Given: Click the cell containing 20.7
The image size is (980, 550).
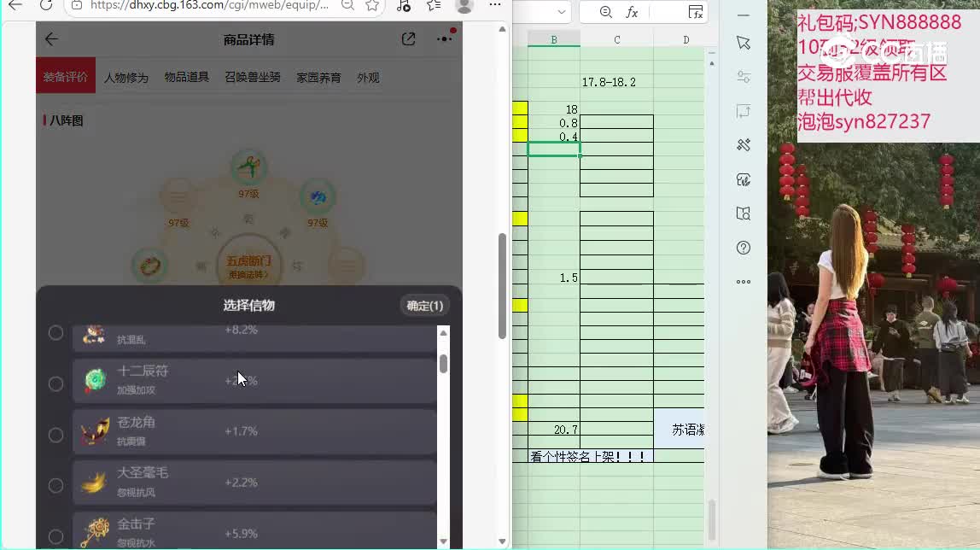Looking at the screenshot, I should click(x=554, y=430).
